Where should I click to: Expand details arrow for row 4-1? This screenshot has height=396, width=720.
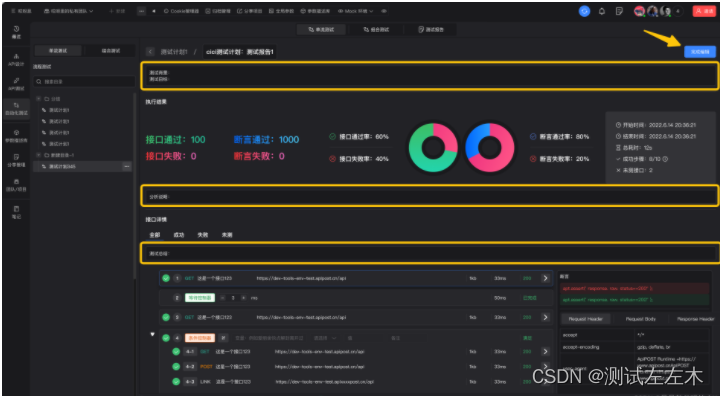[545, 351]
